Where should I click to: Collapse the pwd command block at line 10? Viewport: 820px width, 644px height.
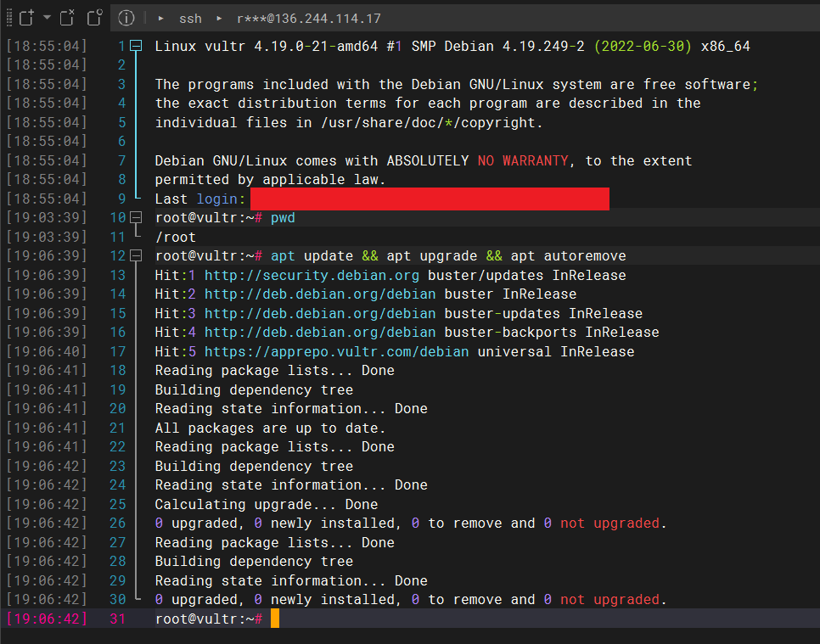coord(136,217)
